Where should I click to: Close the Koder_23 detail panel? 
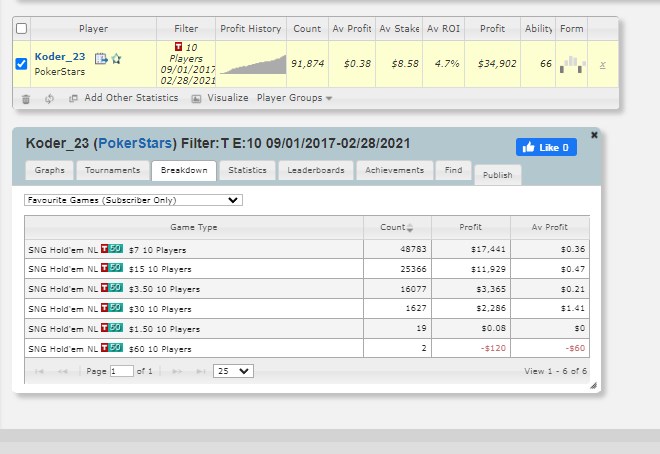[x=594, y=135]
